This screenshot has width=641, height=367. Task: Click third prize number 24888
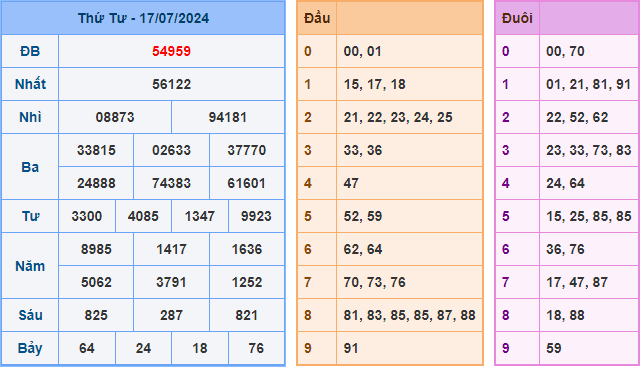click(x=96, y=183)
